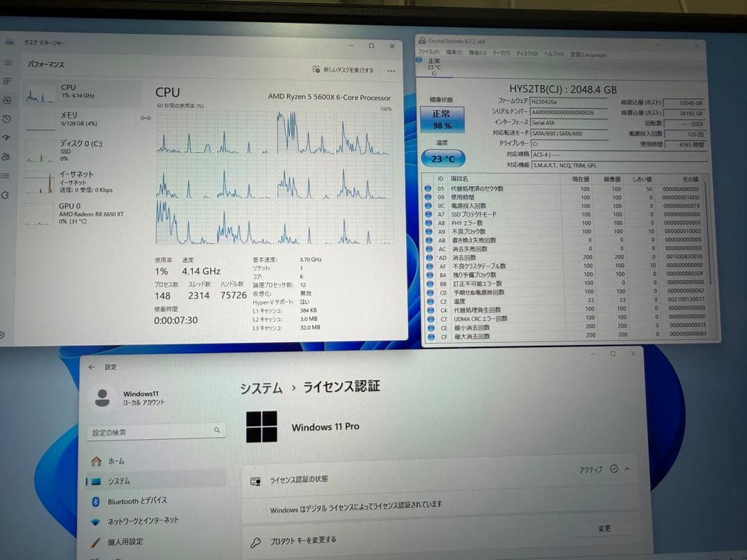Image resolution: width=747 pixels, height=560 pixels.
Task: Click the serial number field in CrystalDiskInfo
Action: [x=568, y=113]
